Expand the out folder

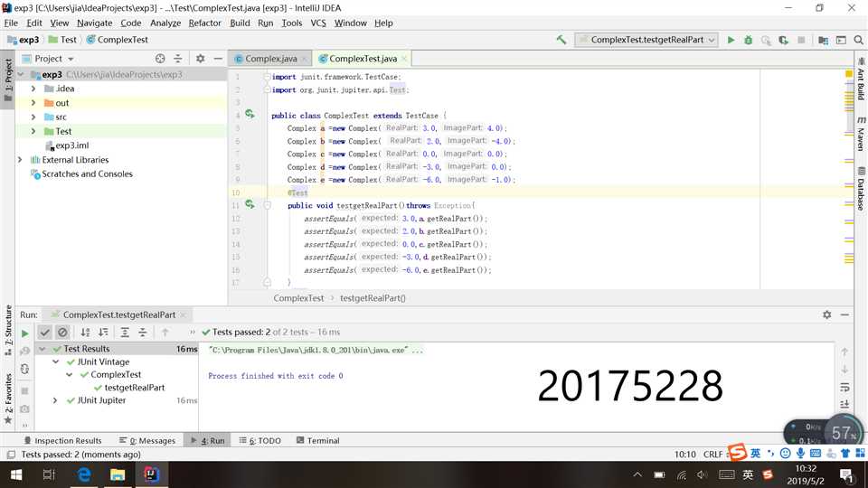coord(33,103)
